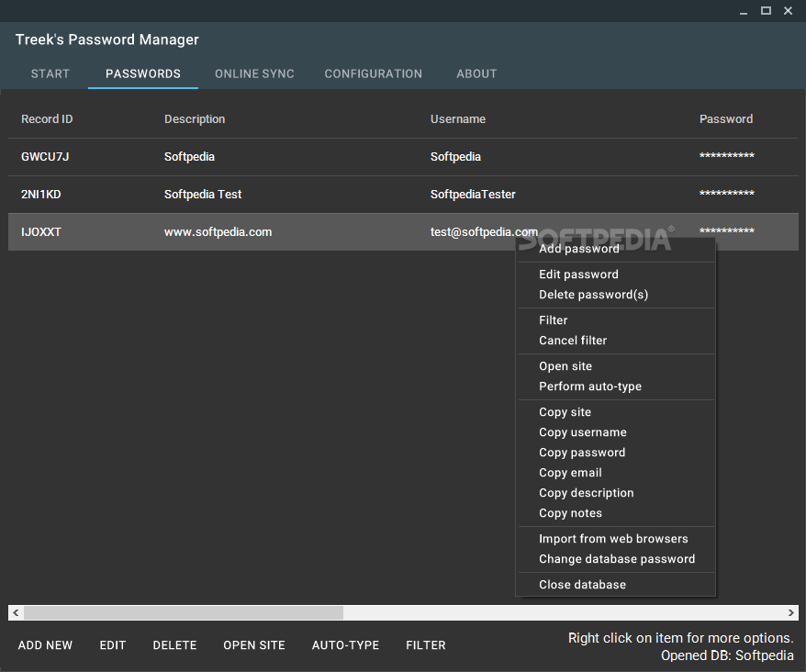Screen dimensions: 806x672
Task: Choose Open site in context menu
Action: (615, 366)
